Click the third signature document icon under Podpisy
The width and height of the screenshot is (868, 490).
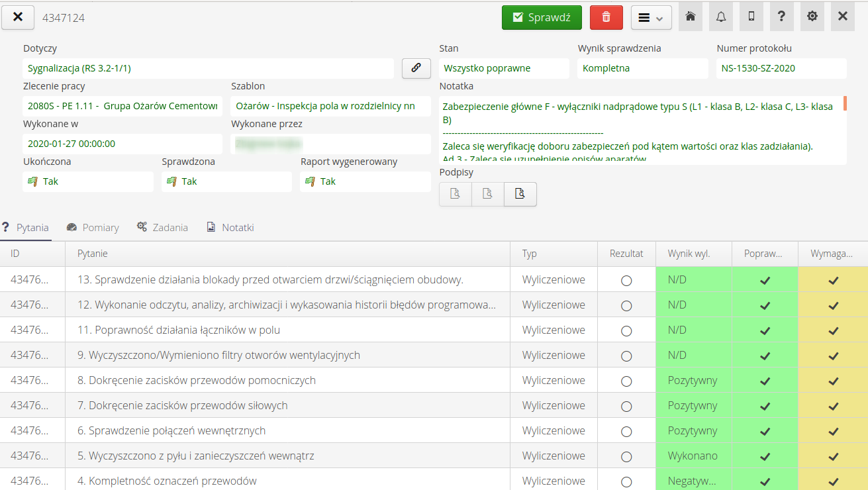[x=520, y=194]
